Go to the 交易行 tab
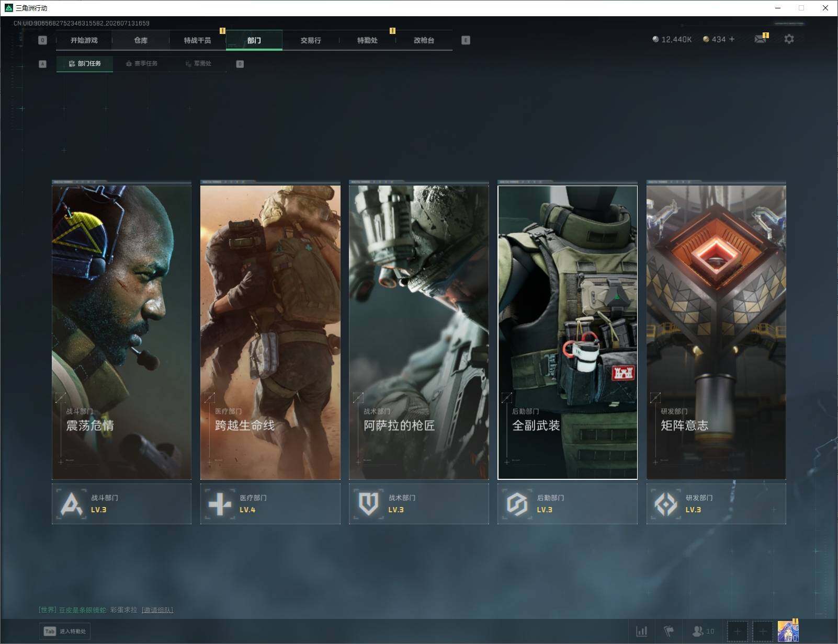The width and height of the screenshot is (838, 644). [x=311, y=40]
